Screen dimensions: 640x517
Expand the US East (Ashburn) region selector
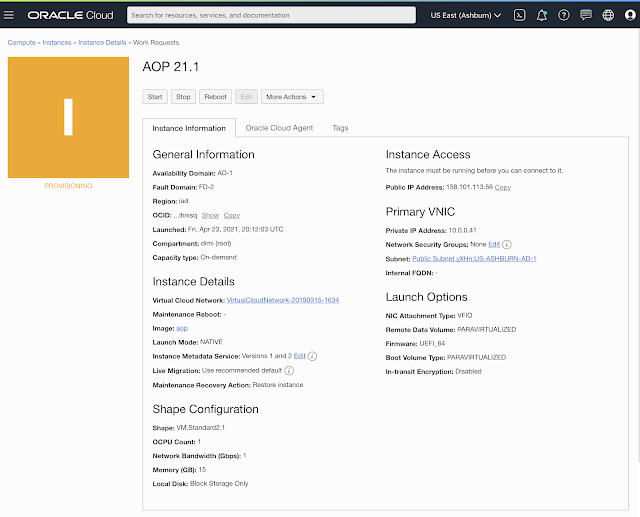(x=466, y=15)
